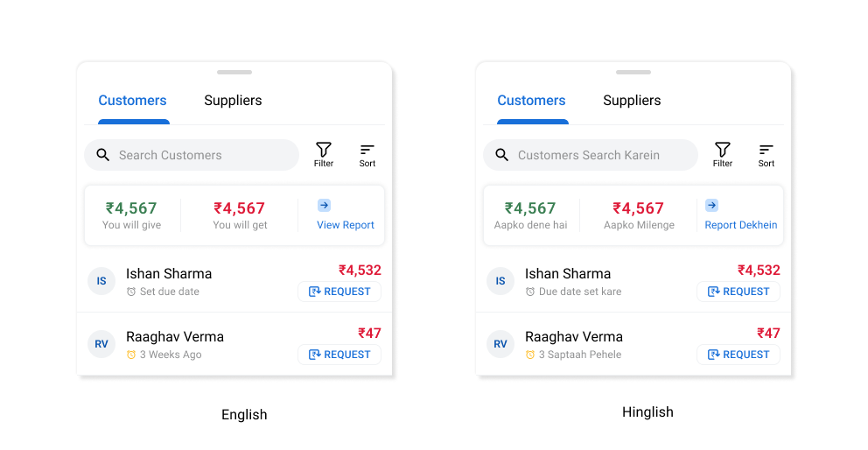868x450 pixels.
Task: Open Sort icon in English panel
Action: [x=367, y=155]
